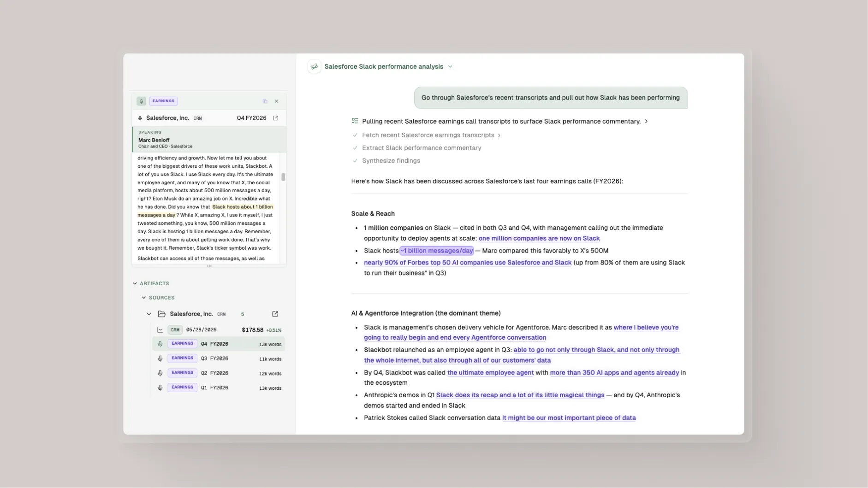Click microphone icon on Q3 FY2026 row
Screen dimensions: 868x488
pyautogui.click(x=160, y=359)
